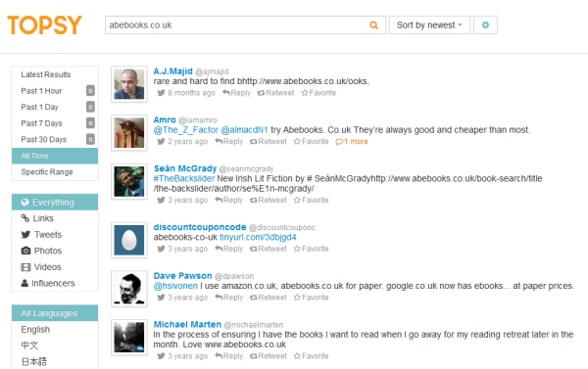The height and width of the screenshot is (369, 588).
Task: Open the tinyurl.com/3dbjgd4 link
Action: pyautogui.click(x=258, y=237)
